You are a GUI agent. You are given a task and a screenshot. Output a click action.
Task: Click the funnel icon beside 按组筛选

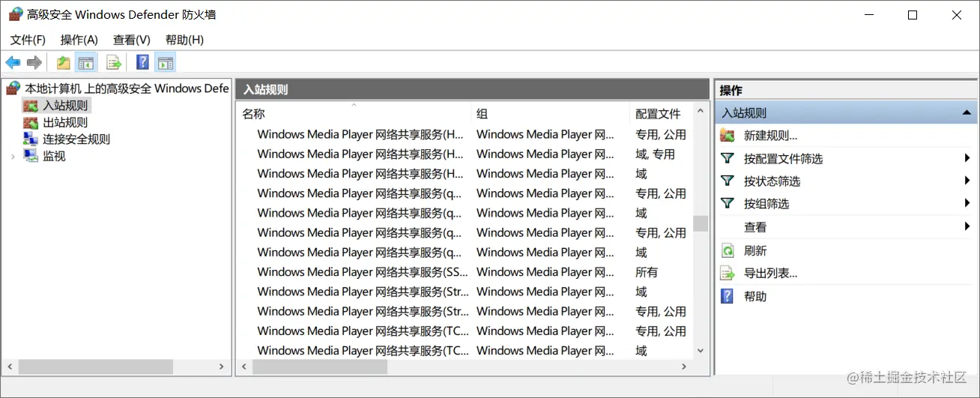click(728, 203)
